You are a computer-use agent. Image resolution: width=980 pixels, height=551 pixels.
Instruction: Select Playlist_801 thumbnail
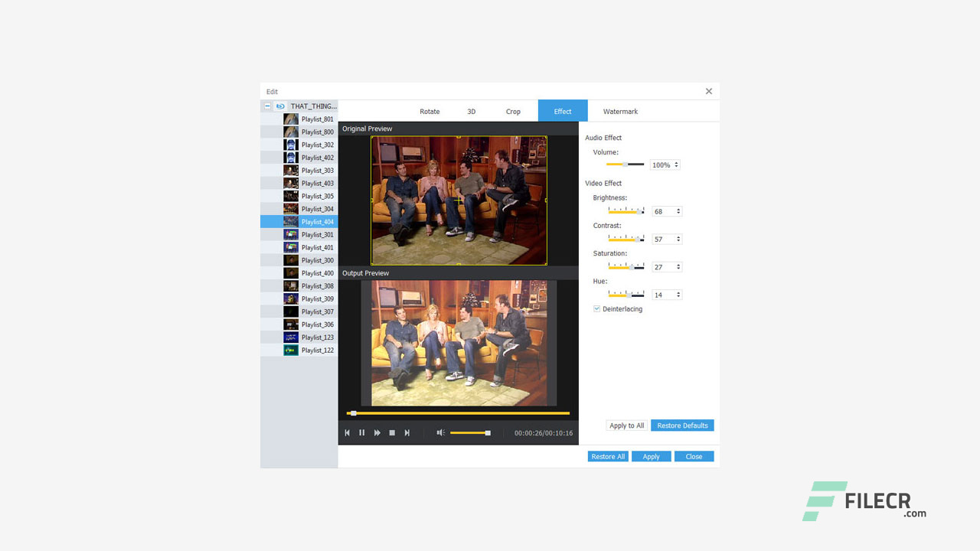(291, 119)
